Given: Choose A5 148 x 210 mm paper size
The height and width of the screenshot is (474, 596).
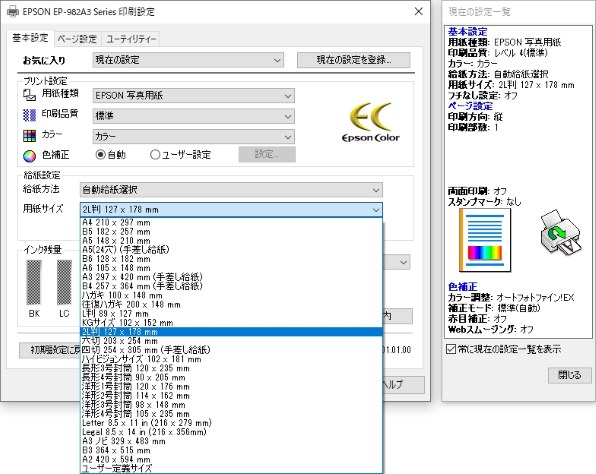Looking at the screenshot, I should tap(231, 241).
